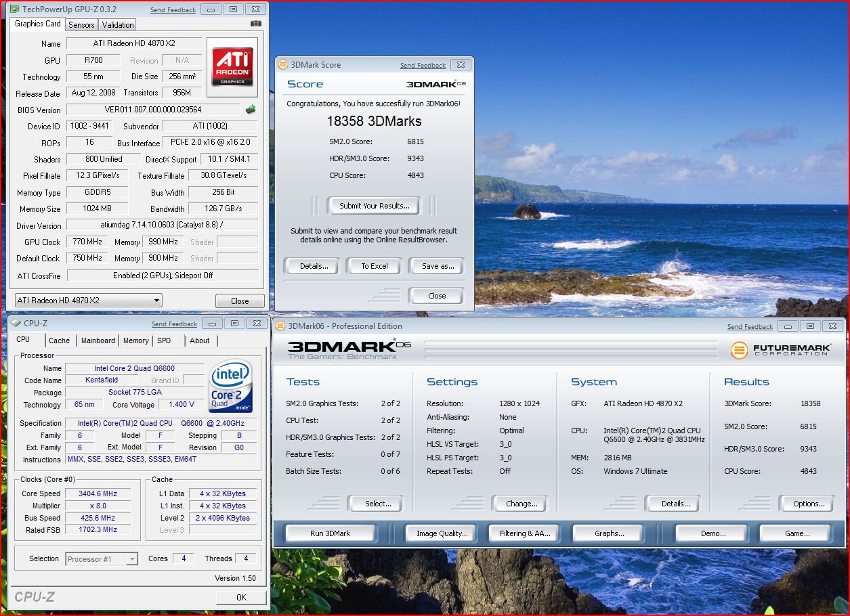Click the Futuremark Corporation logo
Screen dimensions: 850x616
coord(781,350)
